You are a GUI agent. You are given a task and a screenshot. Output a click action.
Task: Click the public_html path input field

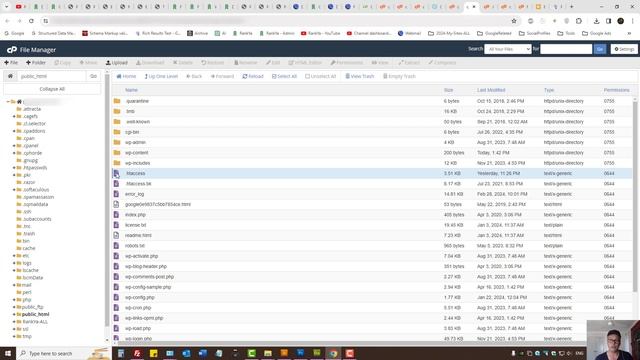tap(51, 76)
